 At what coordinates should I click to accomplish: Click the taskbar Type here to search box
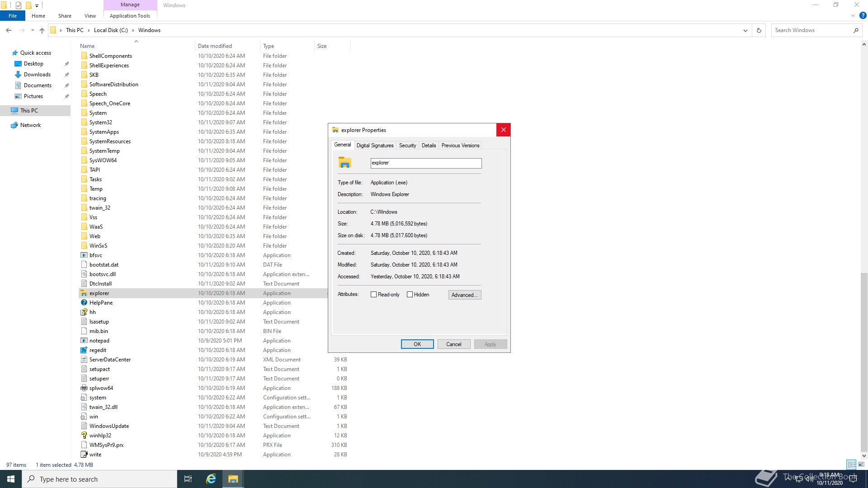pos(99,479)
